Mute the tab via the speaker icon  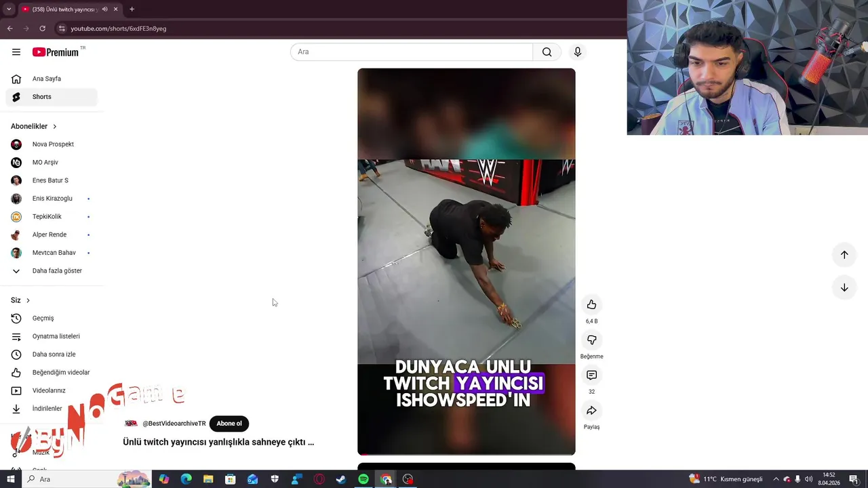tap(104, 9)
